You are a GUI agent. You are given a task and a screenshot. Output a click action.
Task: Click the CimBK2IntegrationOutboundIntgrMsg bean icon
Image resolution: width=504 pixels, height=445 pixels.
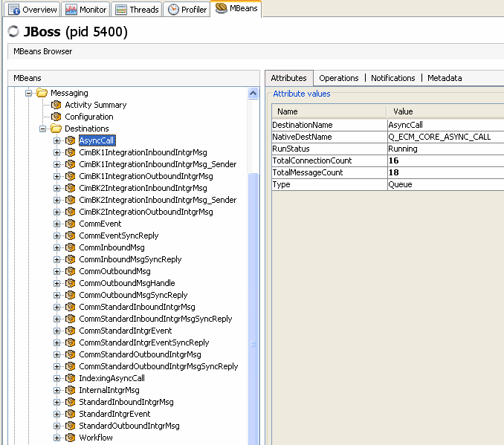tap(71, 212)
